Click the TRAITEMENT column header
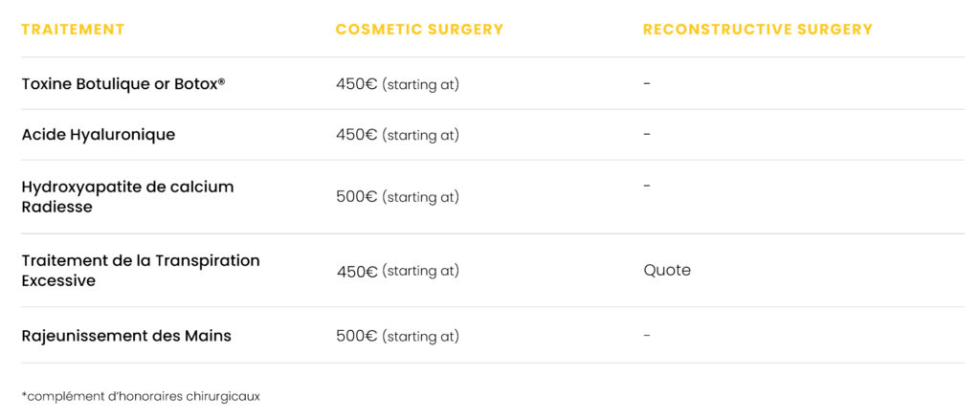 click(73, 30)
